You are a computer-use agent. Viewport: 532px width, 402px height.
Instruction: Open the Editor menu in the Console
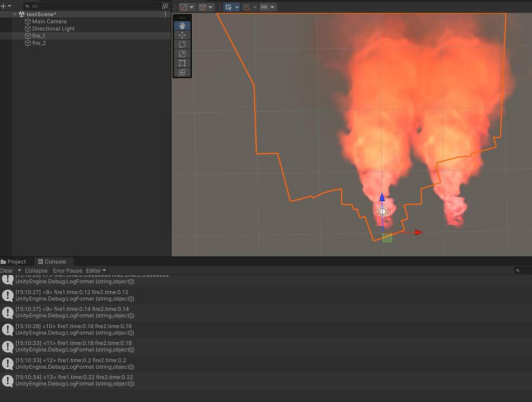coord(95,270)
